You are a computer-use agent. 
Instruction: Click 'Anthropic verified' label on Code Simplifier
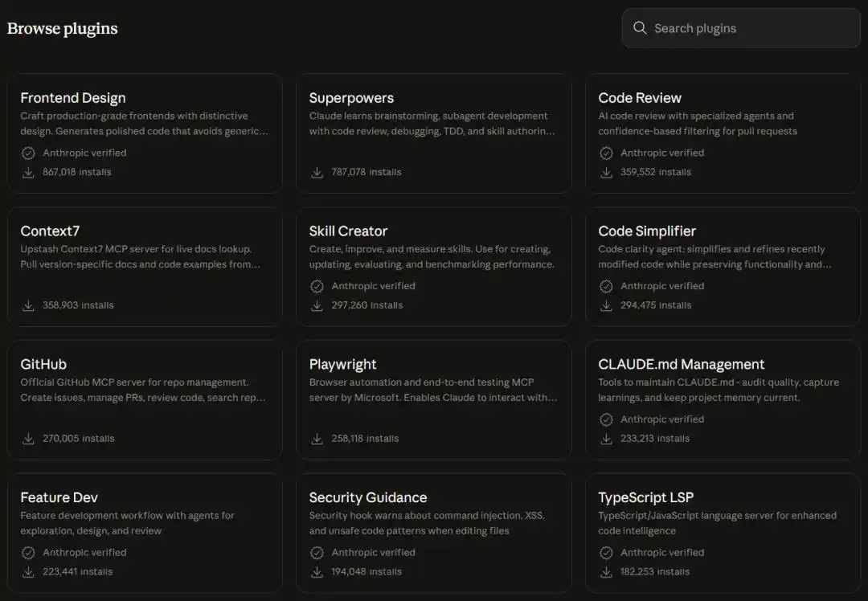662,286
